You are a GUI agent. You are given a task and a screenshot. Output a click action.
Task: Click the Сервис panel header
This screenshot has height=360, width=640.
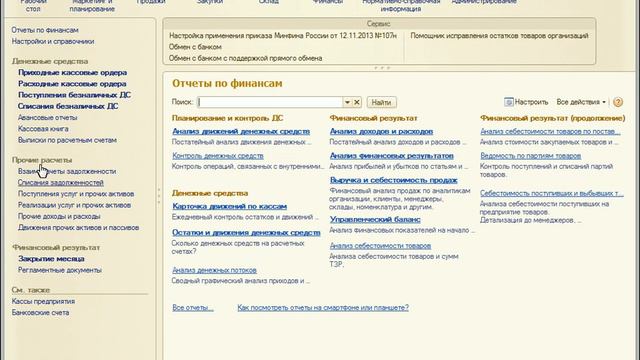click(379, 24)
